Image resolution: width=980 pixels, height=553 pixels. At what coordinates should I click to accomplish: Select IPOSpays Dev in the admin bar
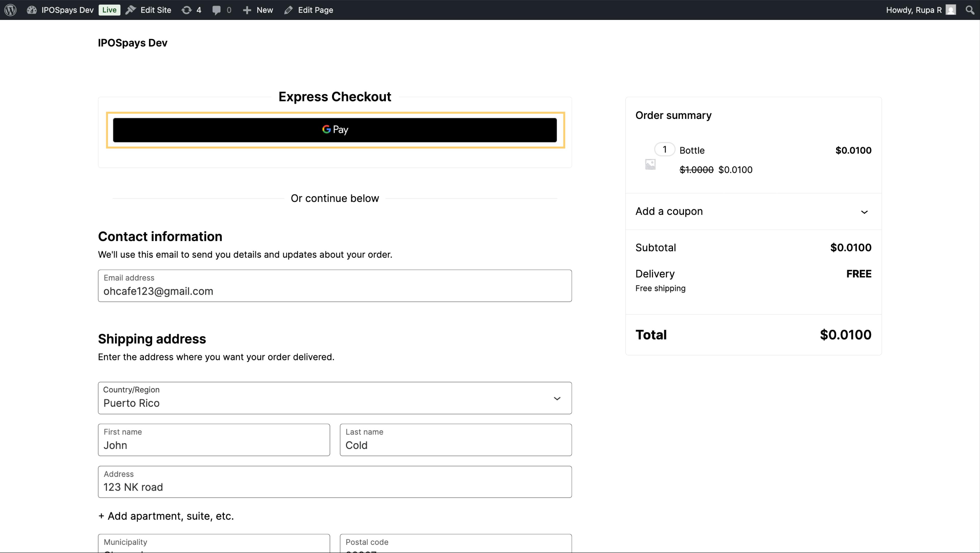(x=67, y=10)
